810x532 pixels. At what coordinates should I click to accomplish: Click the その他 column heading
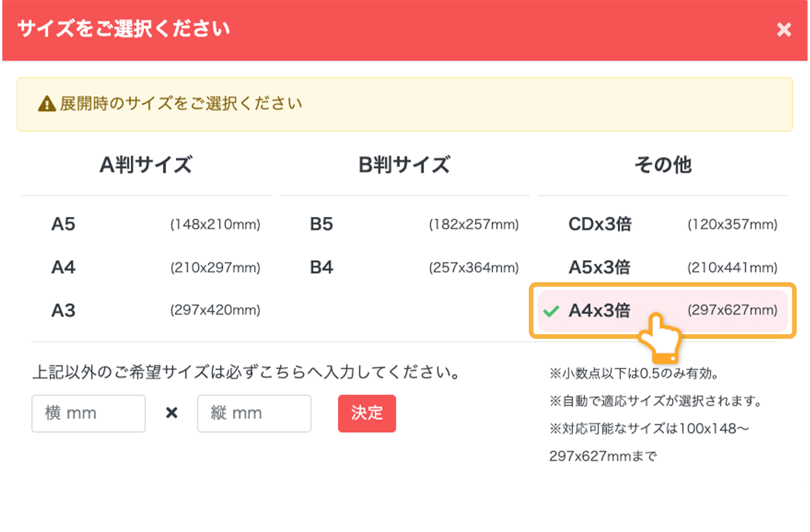click(663, 165)
